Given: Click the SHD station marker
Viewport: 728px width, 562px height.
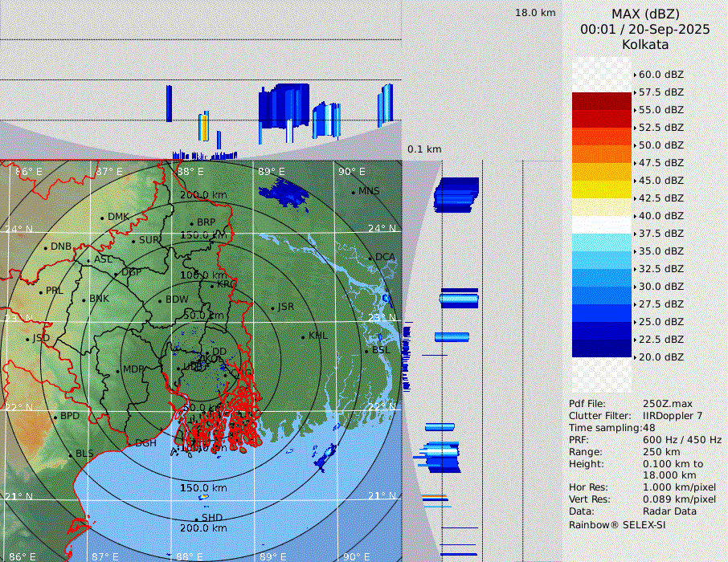Looking at the screenshot, I should click(x=198, y=519).
